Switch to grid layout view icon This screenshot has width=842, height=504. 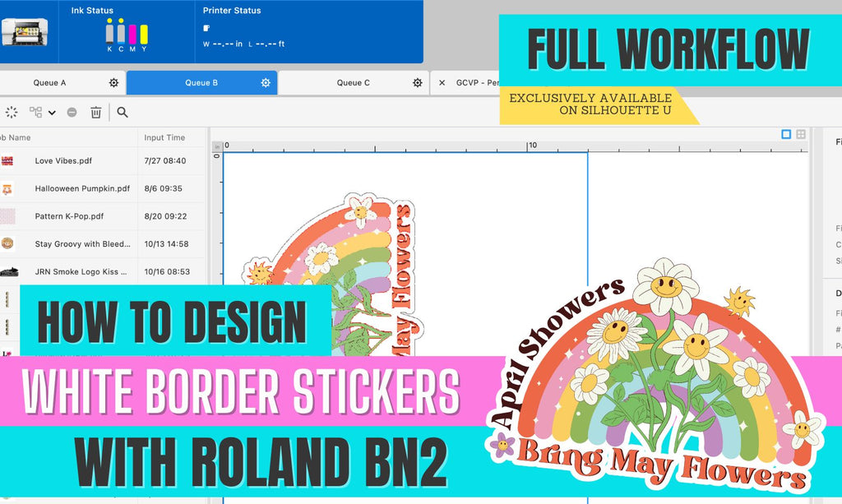801,134
